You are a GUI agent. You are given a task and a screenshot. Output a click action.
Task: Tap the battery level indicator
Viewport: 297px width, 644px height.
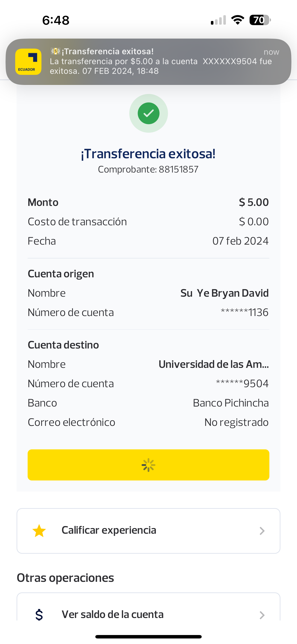click(x=260, y=20)
